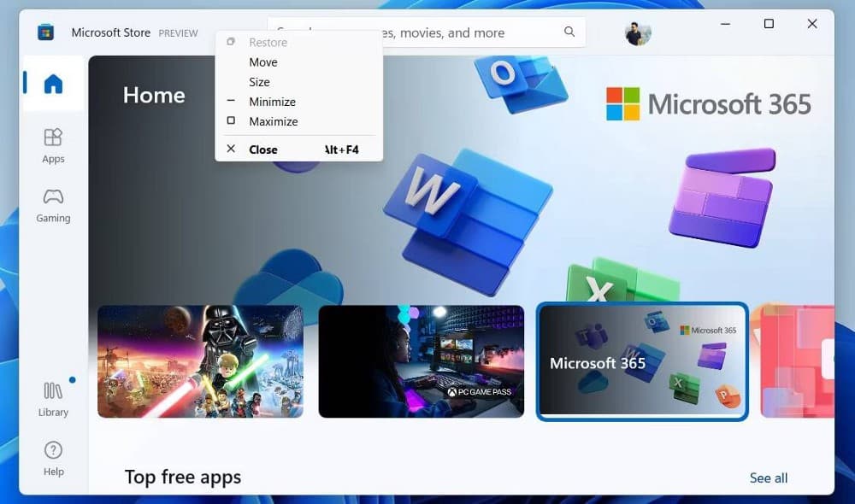Click the Microsoft Store logo icon
This screenshot has width=855, height=504.
(x=44, y=32)
